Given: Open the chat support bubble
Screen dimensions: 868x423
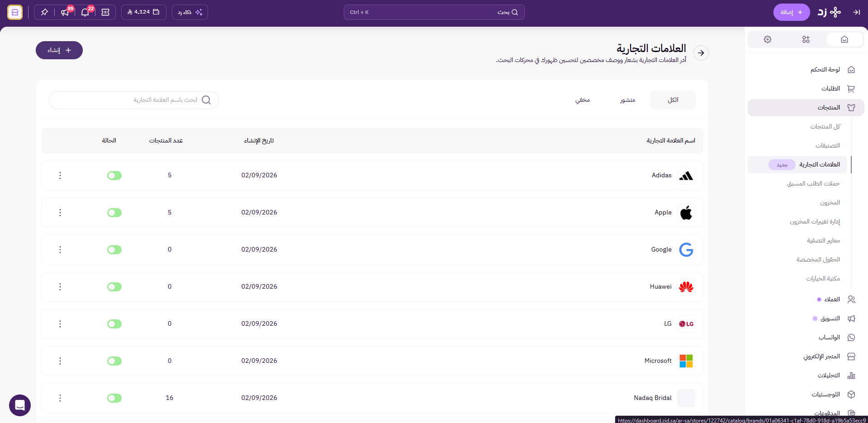Looking at the screenshot, I should point(20,405).
